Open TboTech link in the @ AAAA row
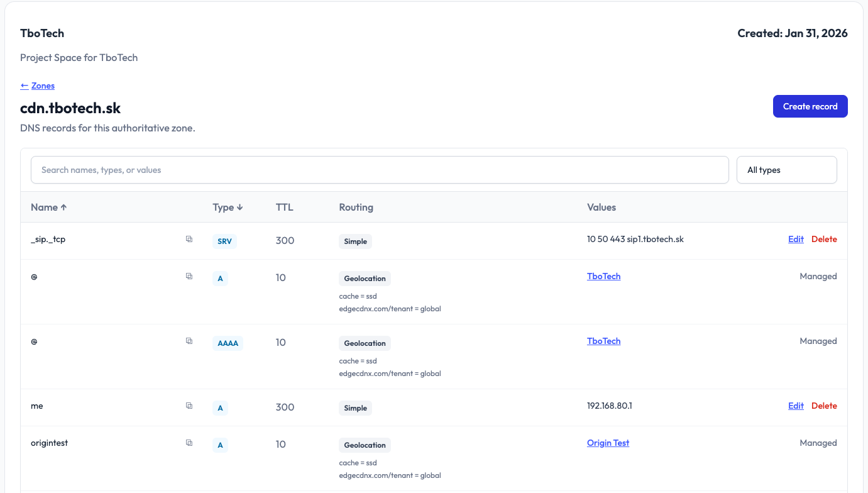The height and width of the screenshot is (493, 868). point(604,341)
